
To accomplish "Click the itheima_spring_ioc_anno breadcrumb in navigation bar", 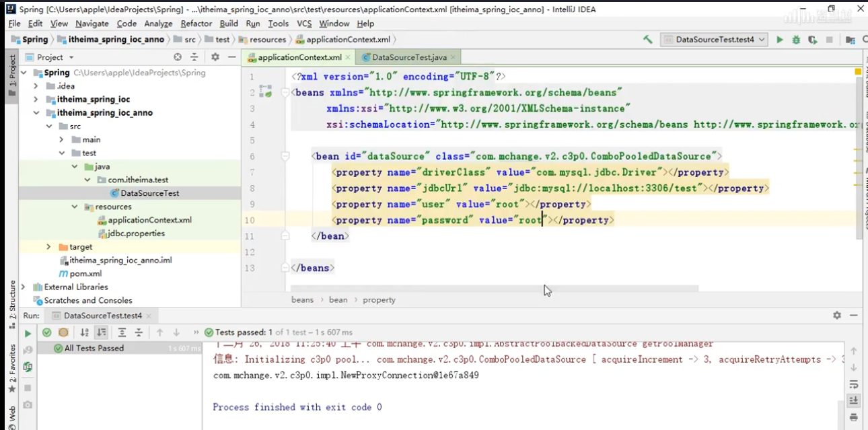I will click(110, 40).
